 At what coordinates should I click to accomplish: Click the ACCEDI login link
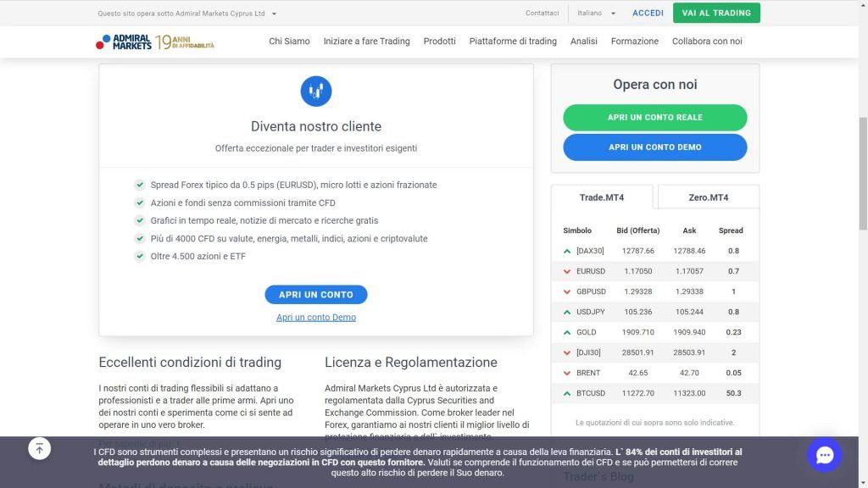click(648, 14)
